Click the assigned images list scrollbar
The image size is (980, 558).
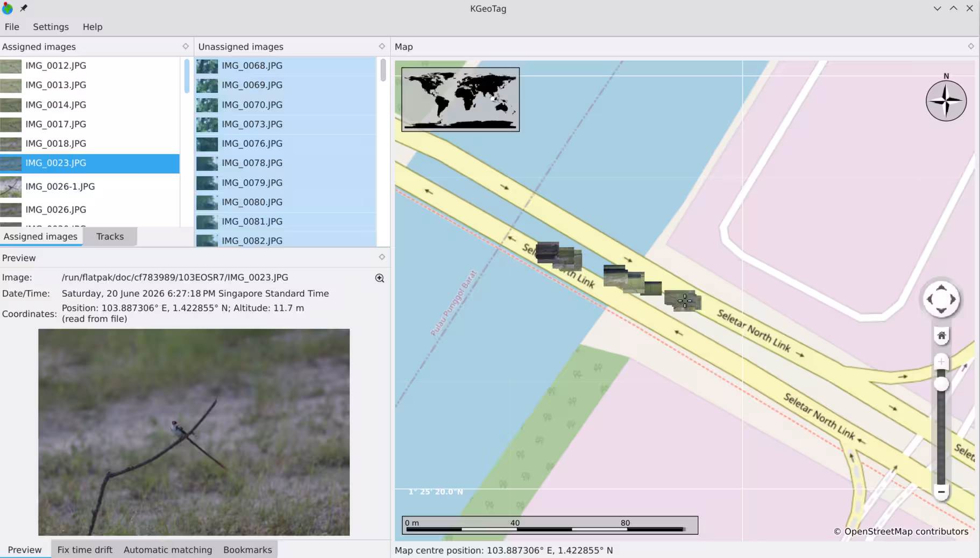point(187,76)
